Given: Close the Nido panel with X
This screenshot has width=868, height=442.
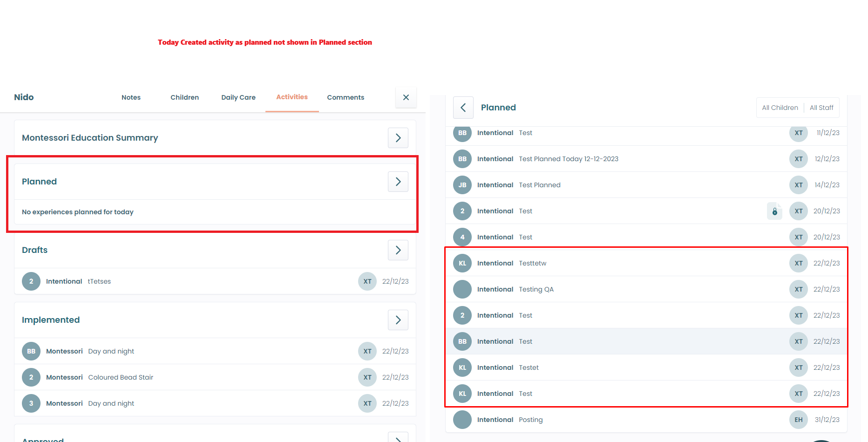Looking at the screenshot, I should (406, 97).
